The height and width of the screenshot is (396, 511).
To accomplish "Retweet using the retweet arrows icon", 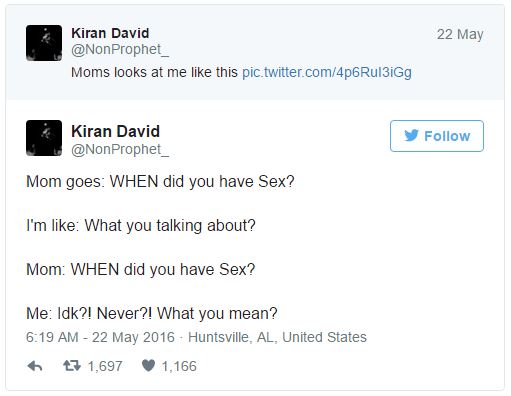I will click(72, 366).
